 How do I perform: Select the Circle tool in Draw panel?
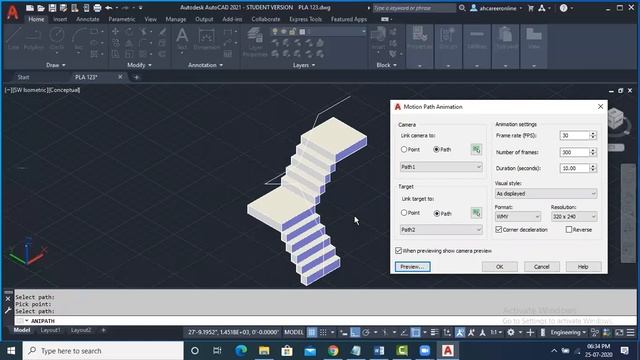click(57, 39)
